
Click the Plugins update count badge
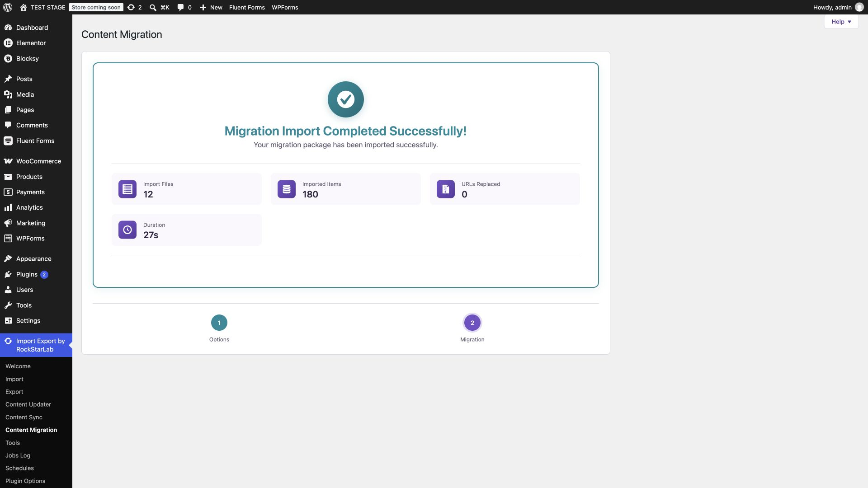(x=44, y=275)
